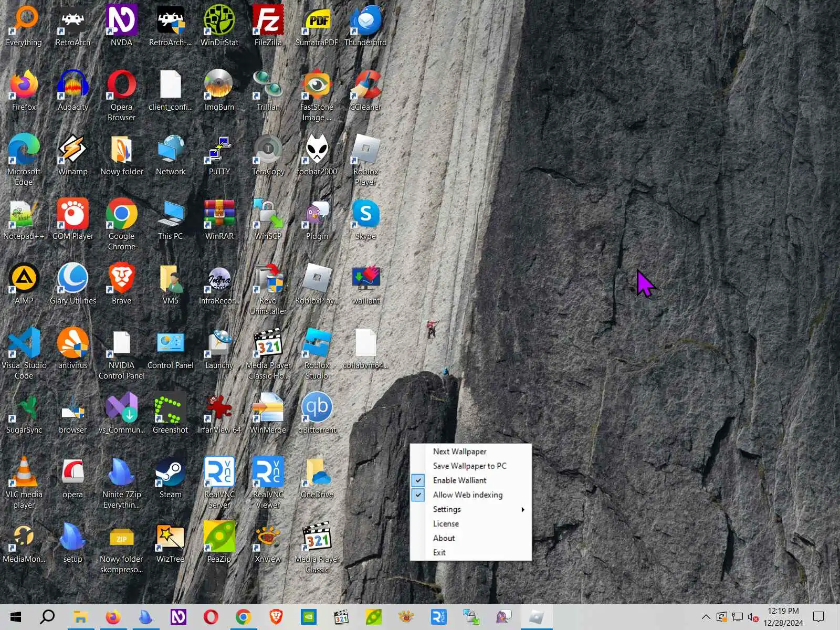
Task: Switch to Firefox on the taskbar
Action: (113, 617)
